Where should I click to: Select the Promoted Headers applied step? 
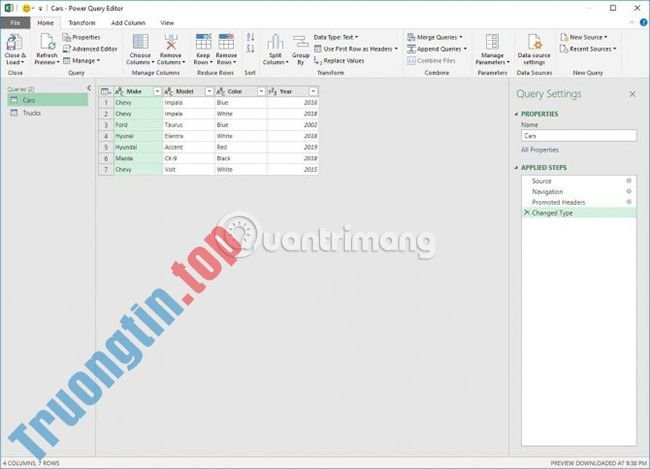579,202
